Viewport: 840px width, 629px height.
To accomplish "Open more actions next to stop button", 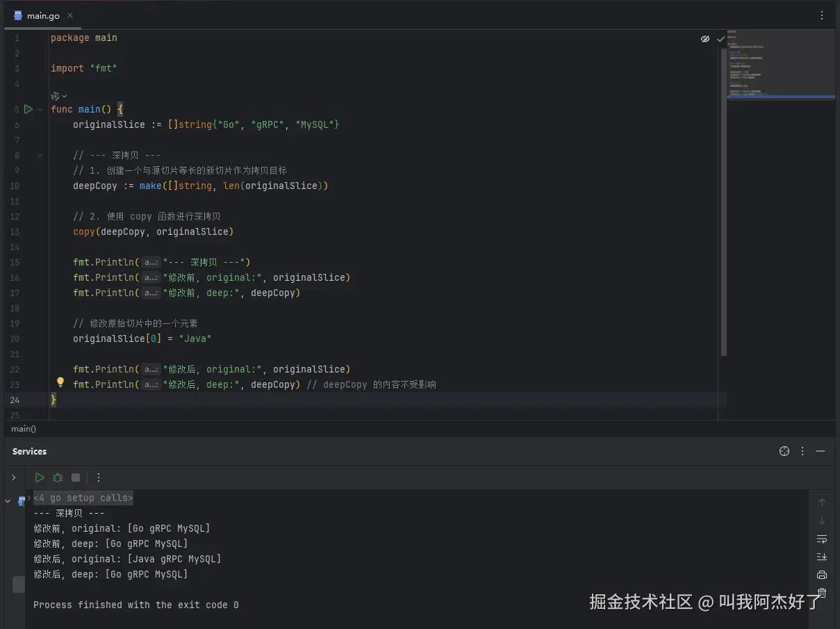I will coord(99,477).
